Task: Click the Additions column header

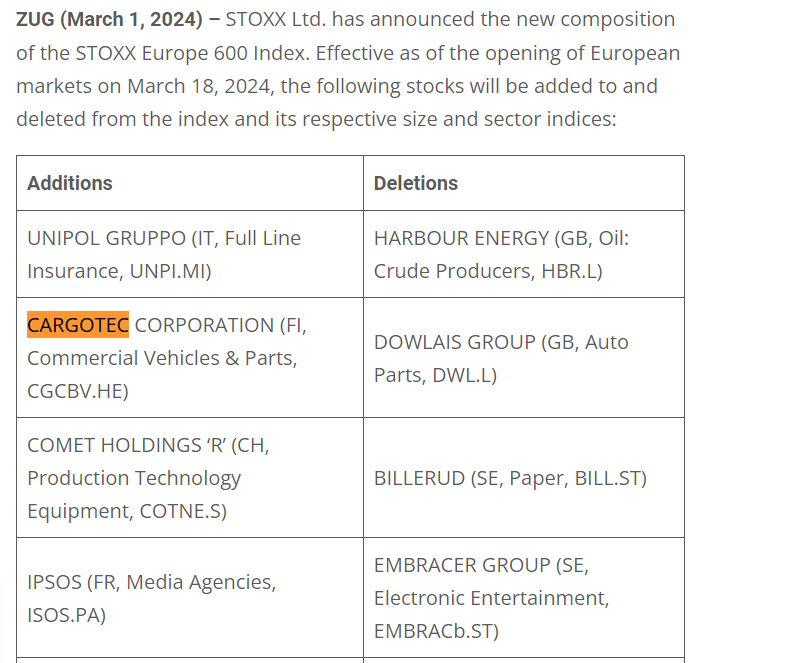Action: 70,183
